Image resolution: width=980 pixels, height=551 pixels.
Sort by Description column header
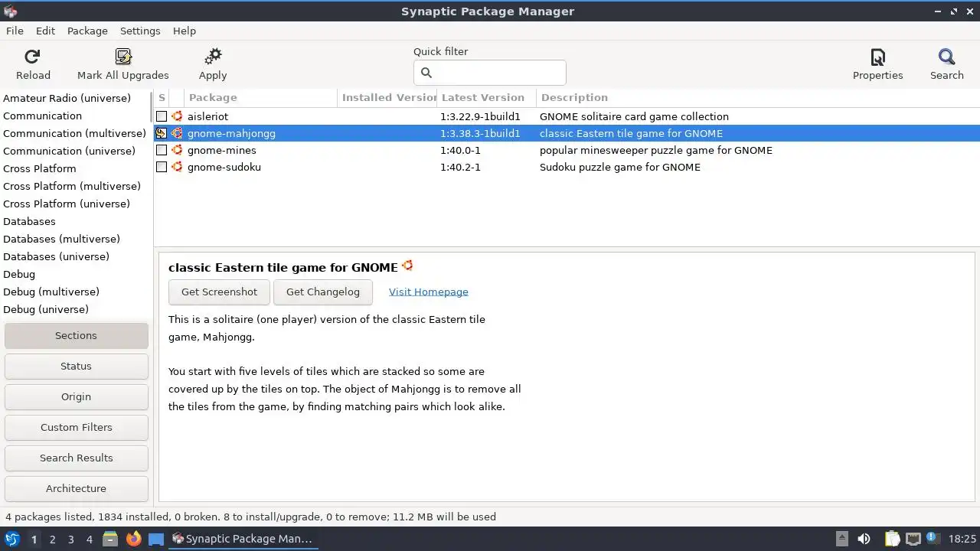click(758, 97)
